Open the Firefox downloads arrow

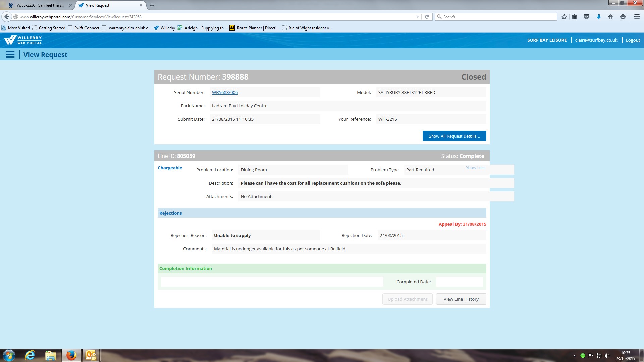(x=599, y=17)
